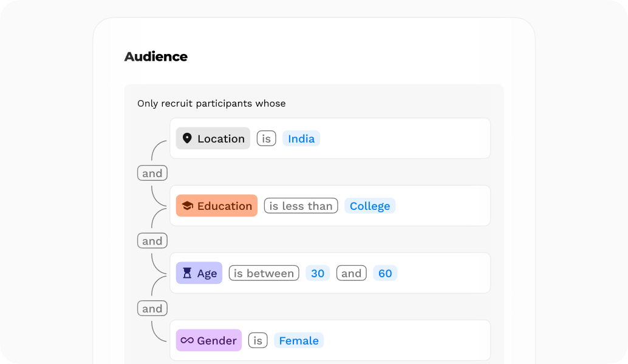628x364 pixels.
Task: Edit the minimum age value 30
Action: click(x=318, y=273)
